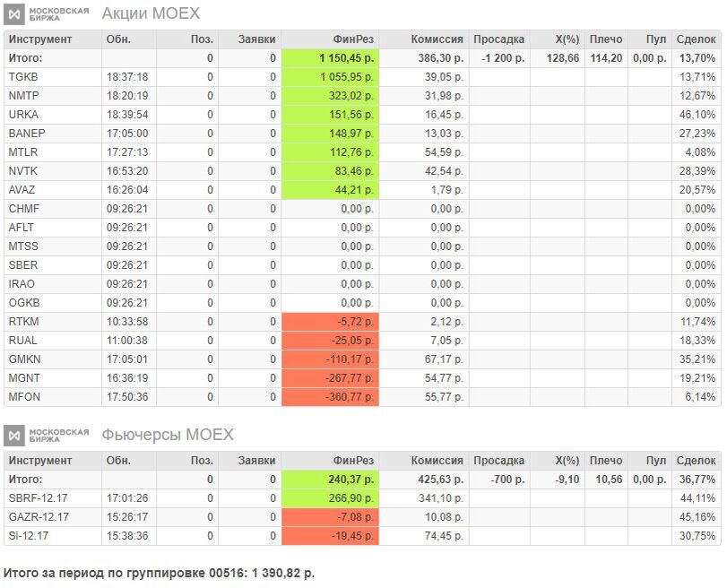Select the NVTK instrument name

pos(23,171)
